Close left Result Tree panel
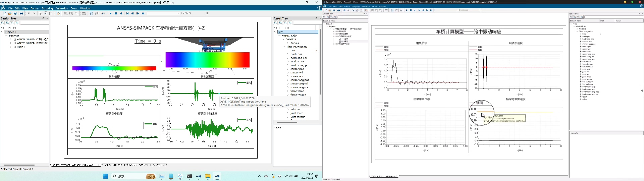 [320, 18]
